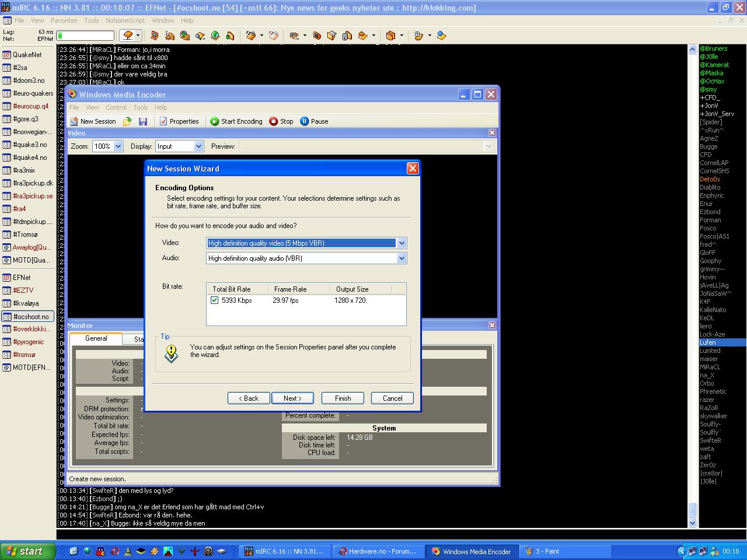
Task: Select nickname Deto0x in the nick list
Action: click(x=710, y=179)
